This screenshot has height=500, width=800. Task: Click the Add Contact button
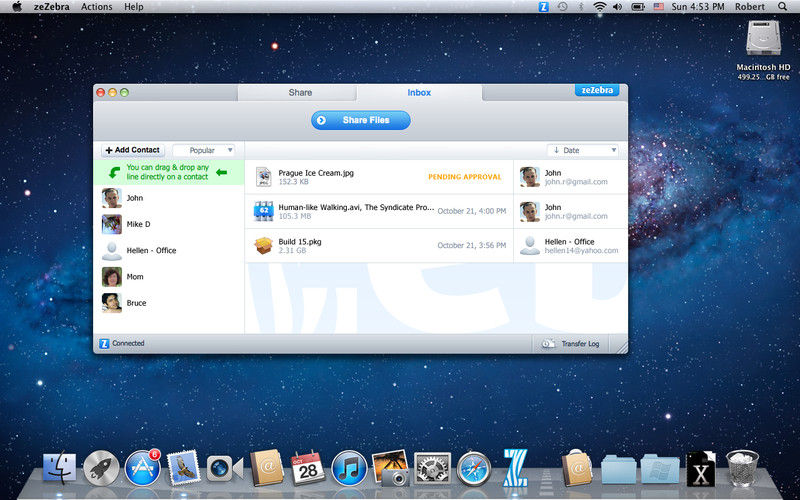click(133, 150)
